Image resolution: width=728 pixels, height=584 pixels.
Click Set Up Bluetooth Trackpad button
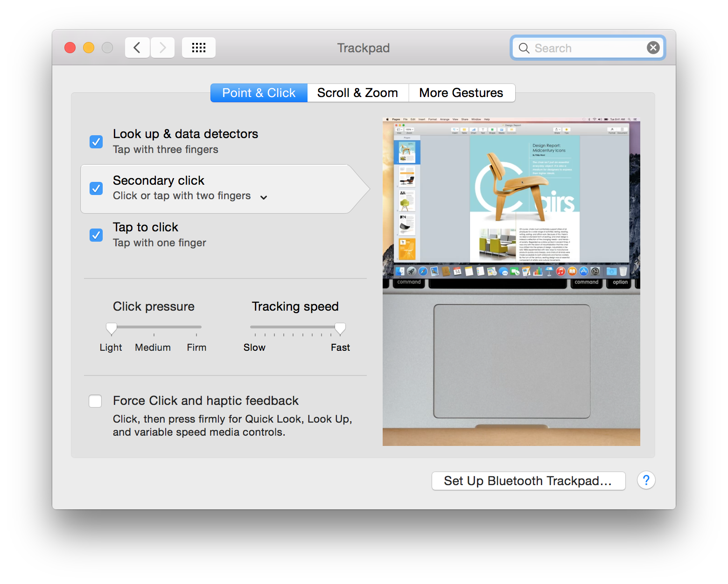point(528,481)
